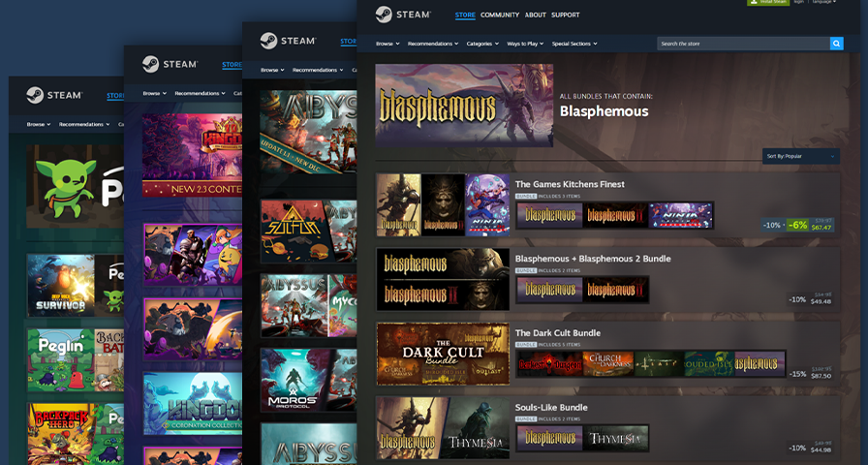Open The Games Kitchens Finest bundle title
This screenshot has width=868, height=465.
click(570, 184)
